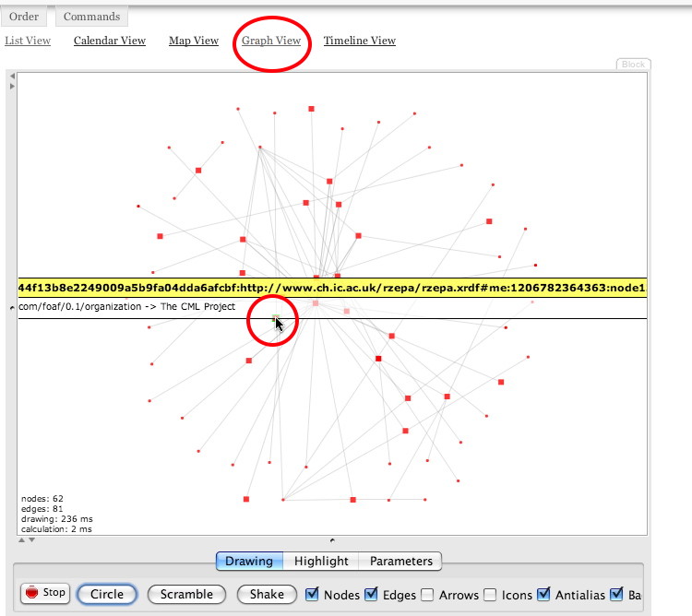Open the Timeline View link

coord(359,41)
